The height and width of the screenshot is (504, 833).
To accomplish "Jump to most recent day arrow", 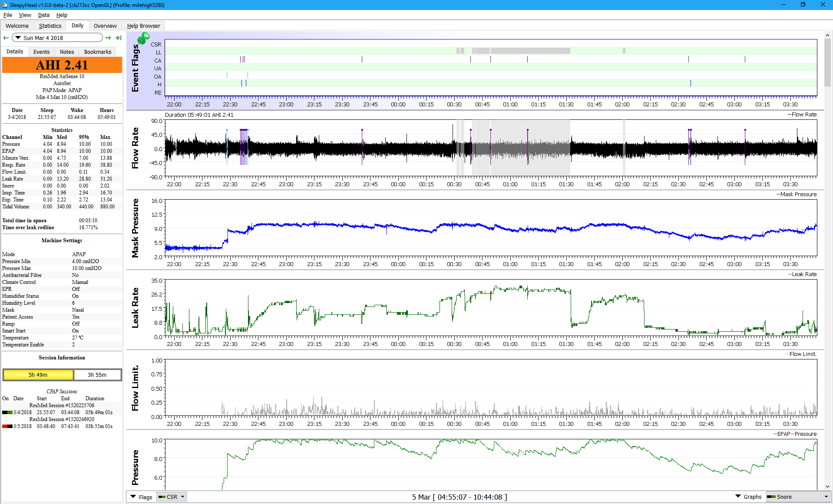I will [118, 38].
